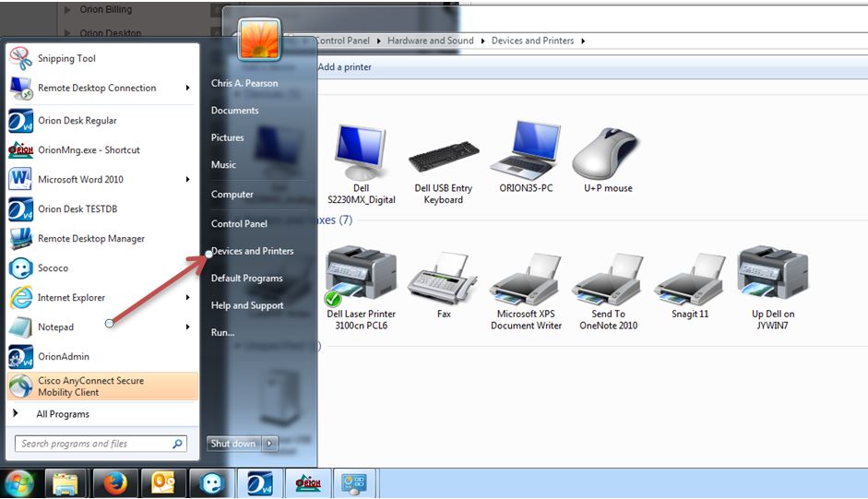Select U+P mouse device
Screen dimensions: 868x499
[x=608, y=160]
